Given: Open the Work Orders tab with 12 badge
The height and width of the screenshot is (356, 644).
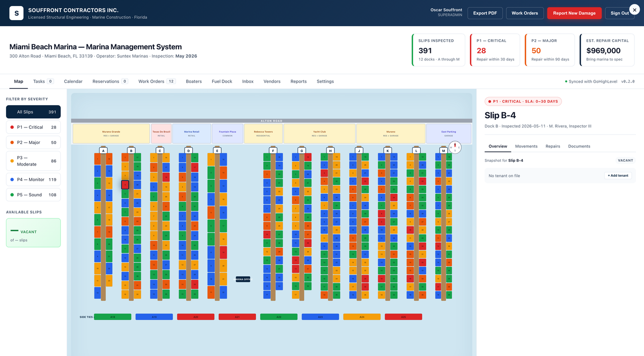Looking at the screenshot, I should [x=157, y=81].
